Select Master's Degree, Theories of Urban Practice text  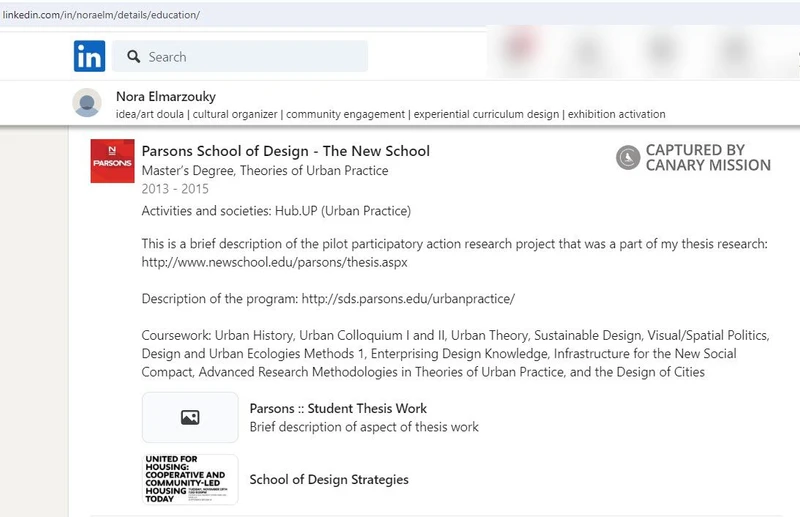click(x=265, y=170)
